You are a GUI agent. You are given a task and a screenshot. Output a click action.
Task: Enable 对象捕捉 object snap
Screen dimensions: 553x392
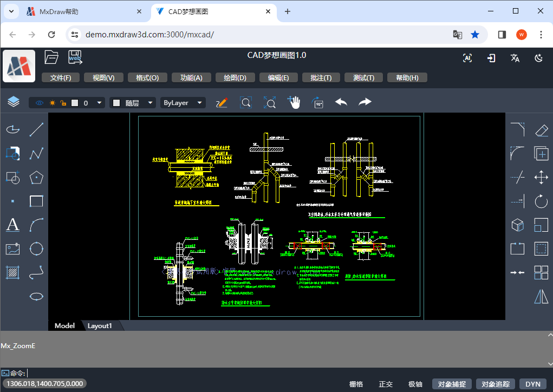(x=451, y=384)
